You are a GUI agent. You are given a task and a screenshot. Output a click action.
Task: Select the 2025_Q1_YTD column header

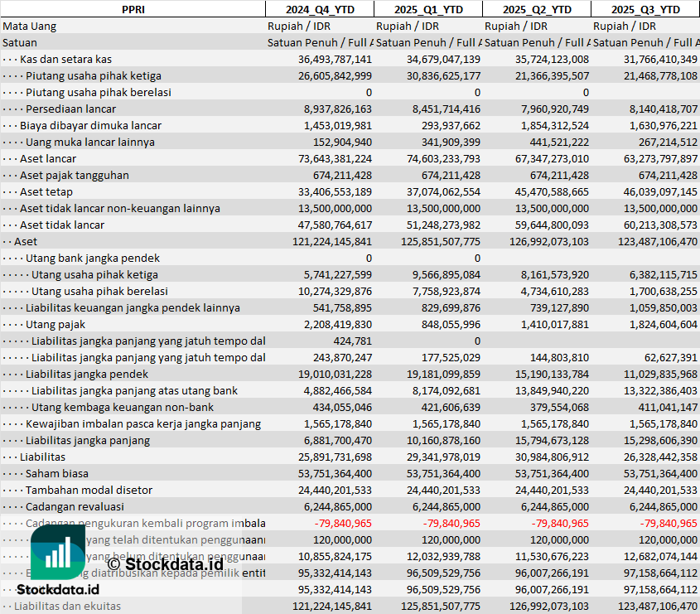(428, 9)
